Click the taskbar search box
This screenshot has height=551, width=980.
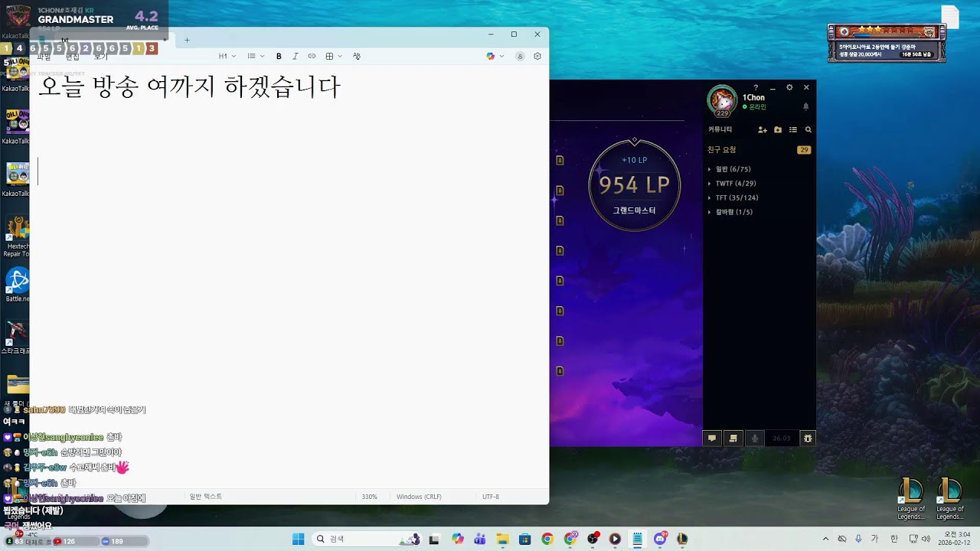[367, 539]
